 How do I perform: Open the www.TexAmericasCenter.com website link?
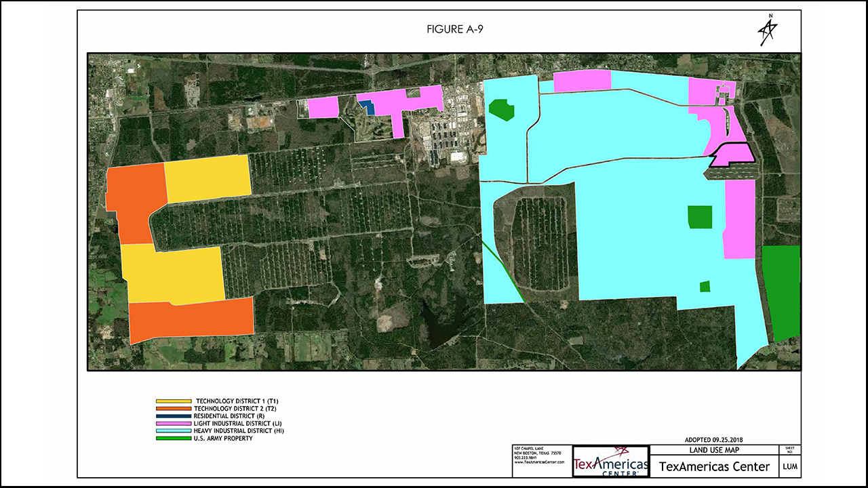tap(540, 462)
